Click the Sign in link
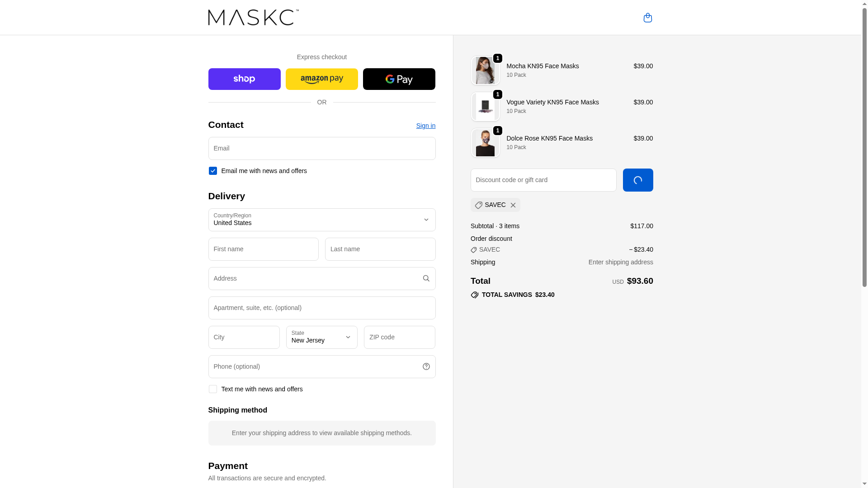Screen dimensions: 868x488 (425, 126)
